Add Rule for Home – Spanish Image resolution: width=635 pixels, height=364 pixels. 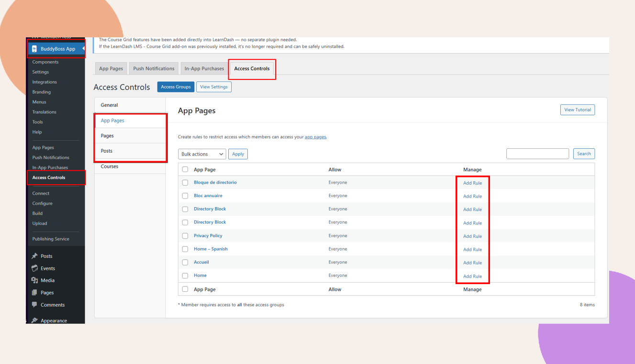pyautogui.click(x=472, y=250)
